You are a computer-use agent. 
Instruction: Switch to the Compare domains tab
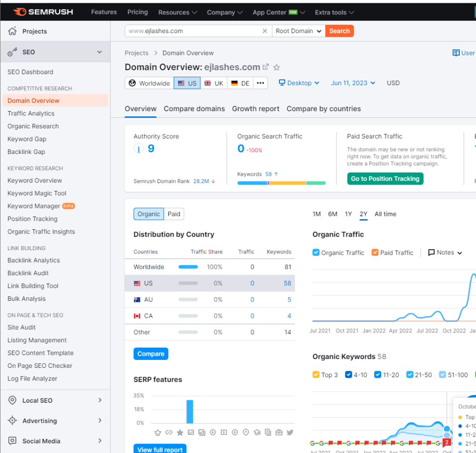click(194, 109)
